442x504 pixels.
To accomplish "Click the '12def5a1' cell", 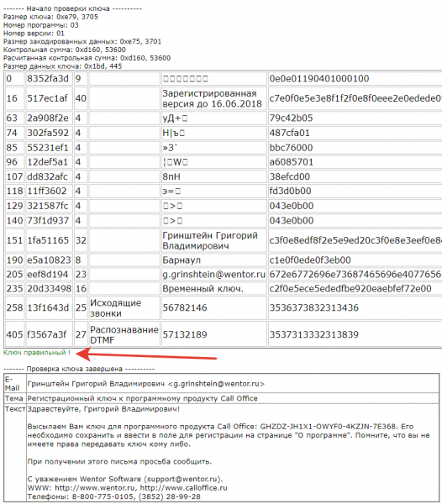I will pos(50,162).
